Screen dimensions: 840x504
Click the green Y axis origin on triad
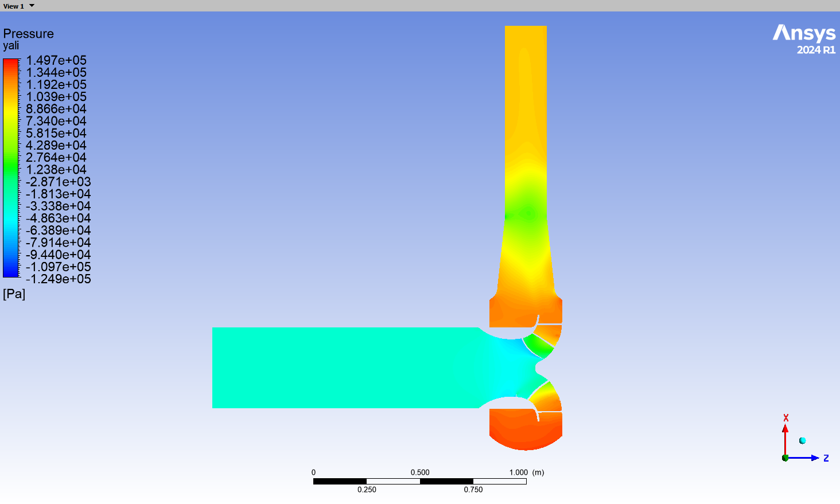pyautogui.click(x=785, y=458)
